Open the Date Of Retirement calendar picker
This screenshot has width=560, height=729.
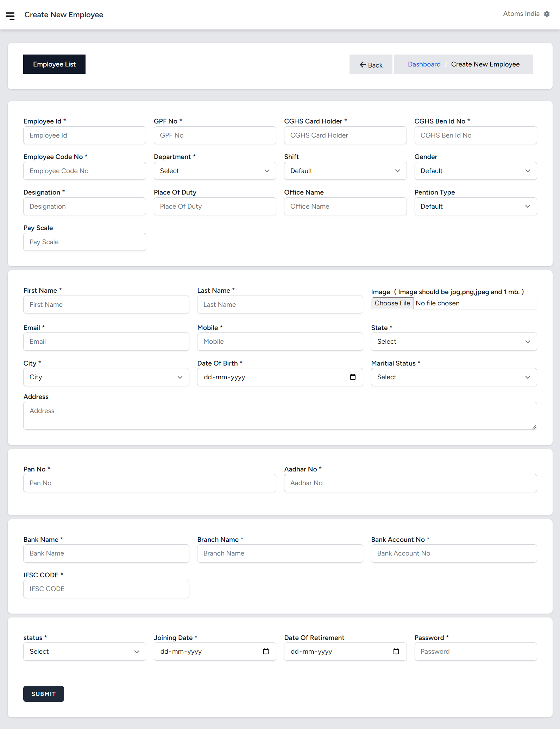[x=396, y=652]
